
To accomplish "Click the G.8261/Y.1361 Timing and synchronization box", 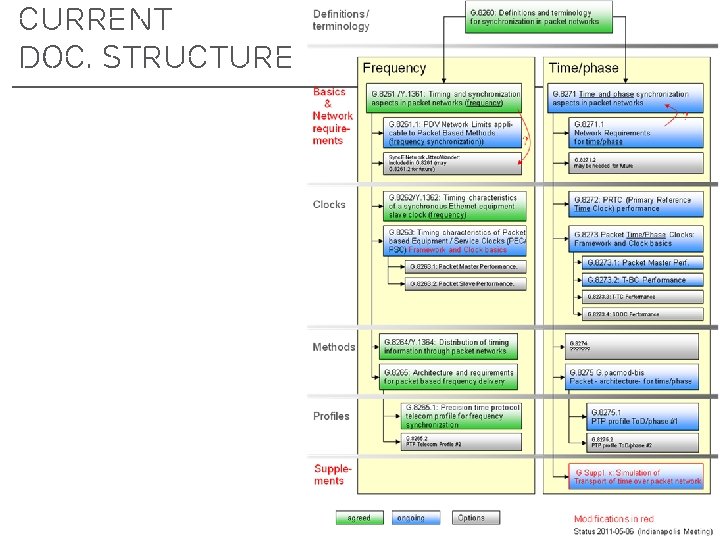I will pos(444,98).
